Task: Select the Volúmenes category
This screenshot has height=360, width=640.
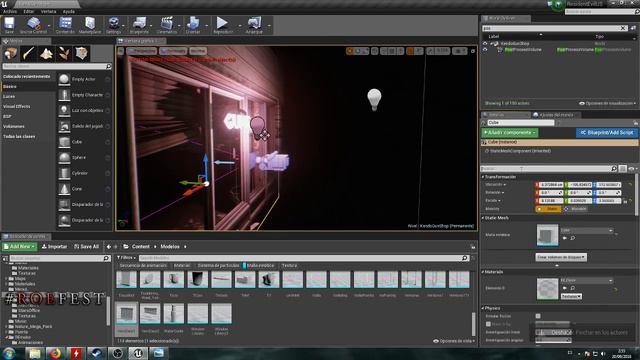Action: pyautogui.click(x=14, y=127)
